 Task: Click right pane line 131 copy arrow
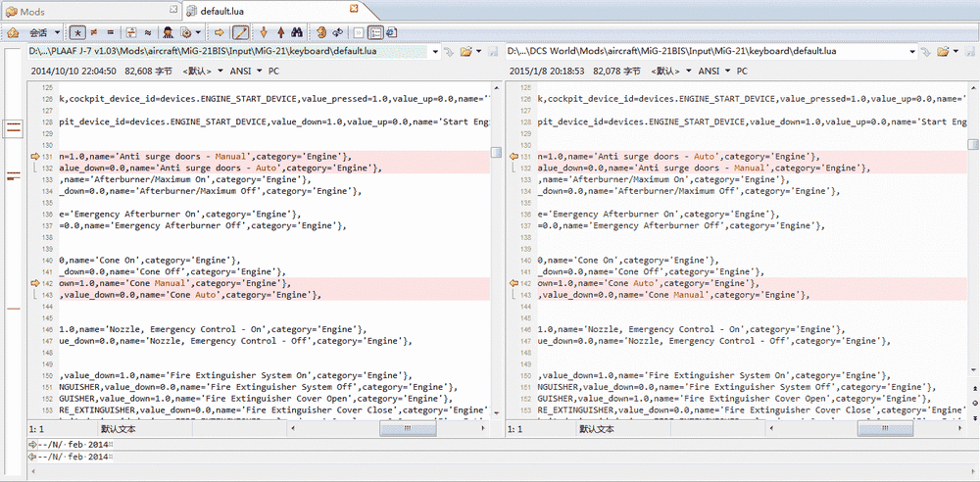[x=514, y=157]
